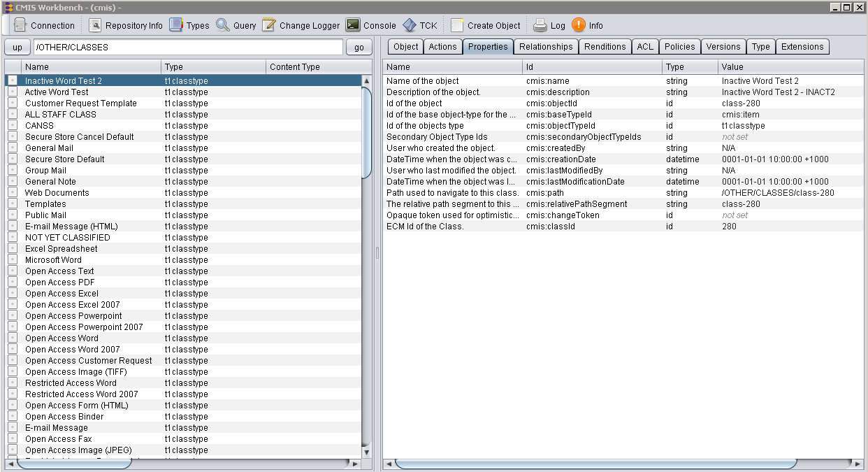The width and height of the screenshot is (868, 472).
Task: Click the folder list scroll-down arrow
Action: click(367, 452)
